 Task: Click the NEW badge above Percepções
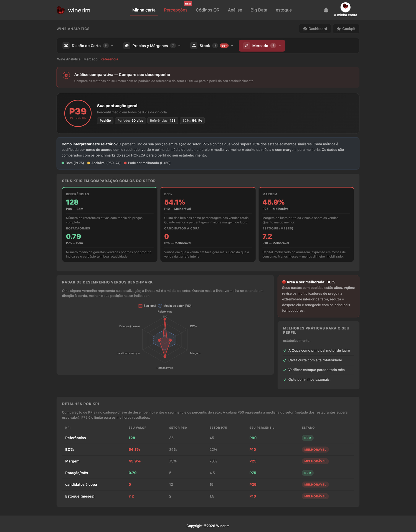point(188,4)
